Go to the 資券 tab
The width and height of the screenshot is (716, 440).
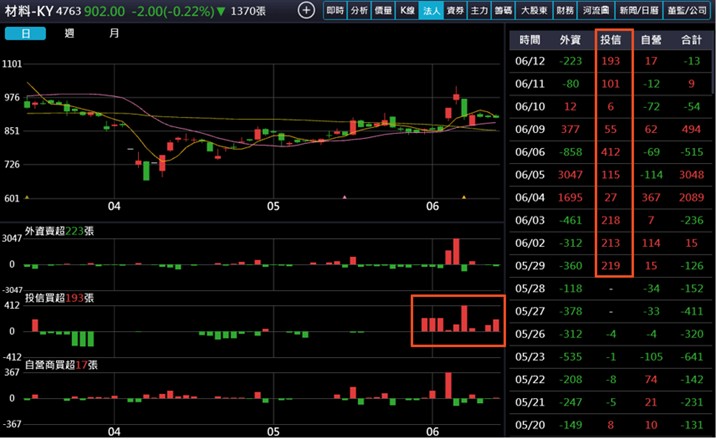pos(455,10)
